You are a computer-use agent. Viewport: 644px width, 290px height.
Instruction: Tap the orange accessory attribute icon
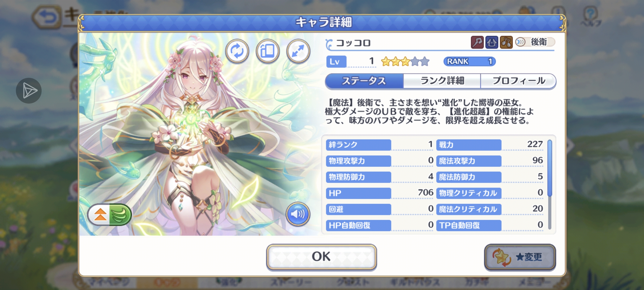point(506,42)
